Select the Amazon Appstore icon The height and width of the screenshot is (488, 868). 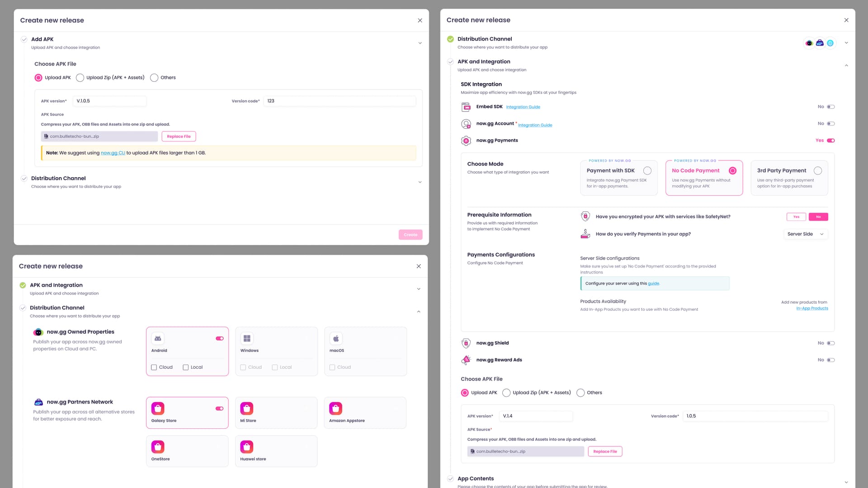[336, 408]
